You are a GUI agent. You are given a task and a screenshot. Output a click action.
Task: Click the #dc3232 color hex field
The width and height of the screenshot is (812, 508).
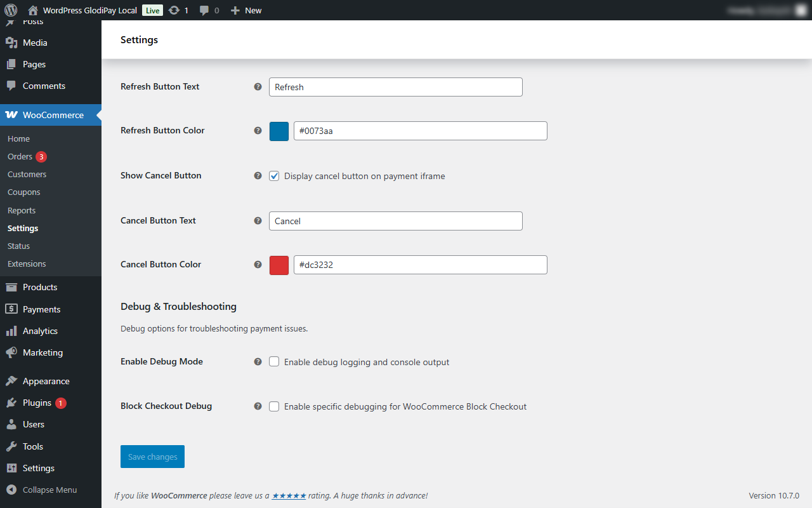pos(421,265)
